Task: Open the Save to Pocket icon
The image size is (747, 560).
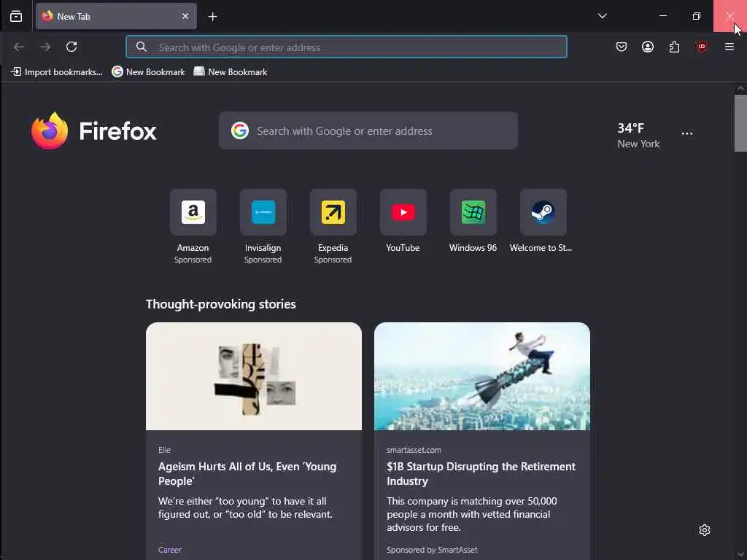Action: click(x=622, y=47)
